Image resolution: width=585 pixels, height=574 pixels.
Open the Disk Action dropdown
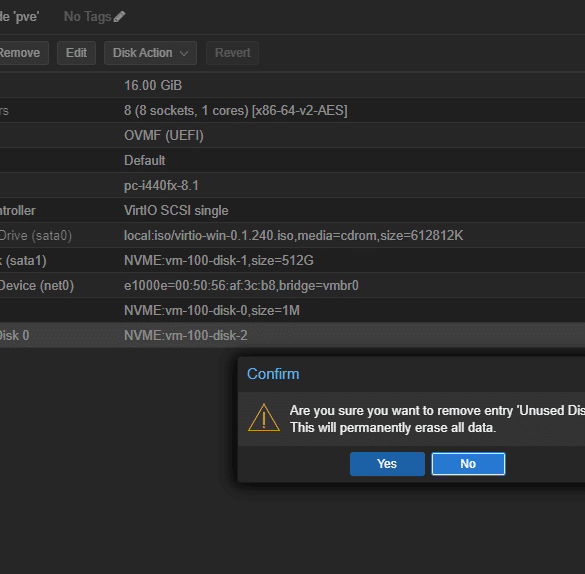pos(150,53)
